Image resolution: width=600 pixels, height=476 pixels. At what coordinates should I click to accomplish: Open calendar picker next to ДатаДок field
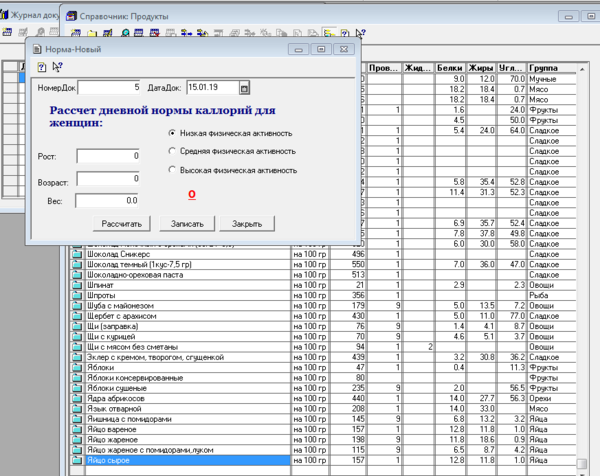(x=244, y=88)
